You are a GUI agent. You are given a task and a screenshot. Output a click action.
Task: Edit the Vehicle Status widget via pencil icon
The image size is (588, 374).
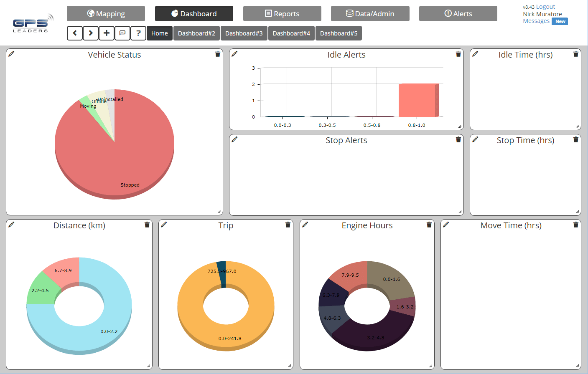(x=11, y=53)
